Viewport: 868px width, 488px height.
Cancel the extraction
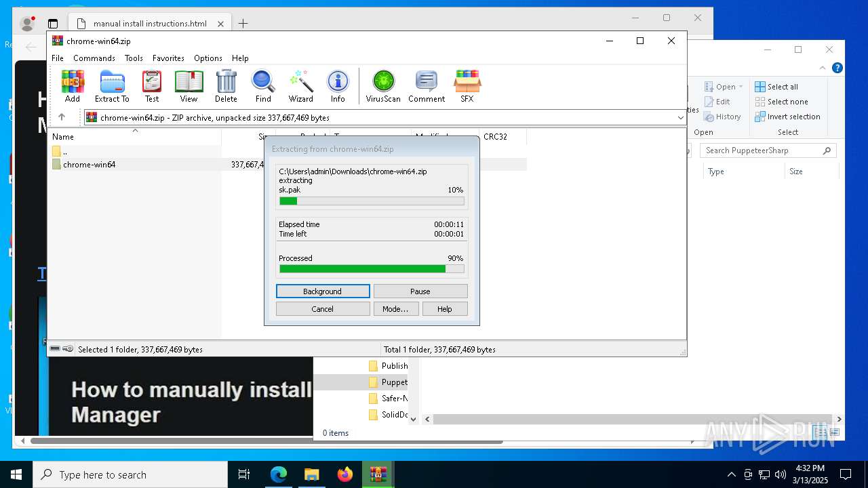pyautogui.click(x=323, y=309)
